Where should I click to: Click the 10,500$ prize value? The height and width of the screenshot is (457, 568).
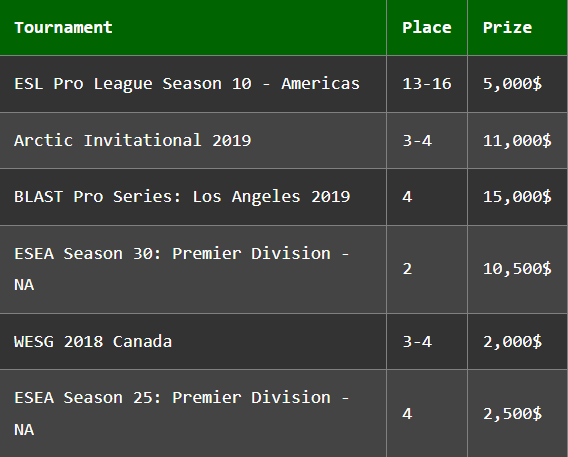517,269
